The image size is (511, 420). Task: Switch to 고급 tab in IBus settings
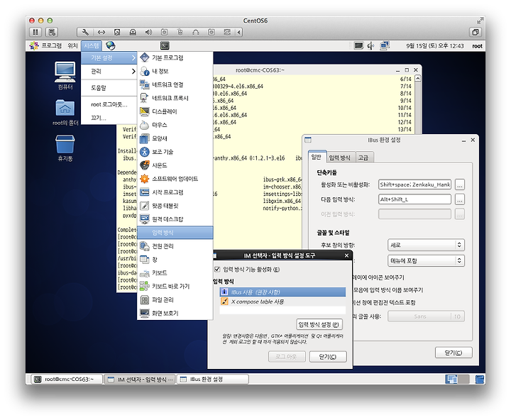(x=363, y=157)
